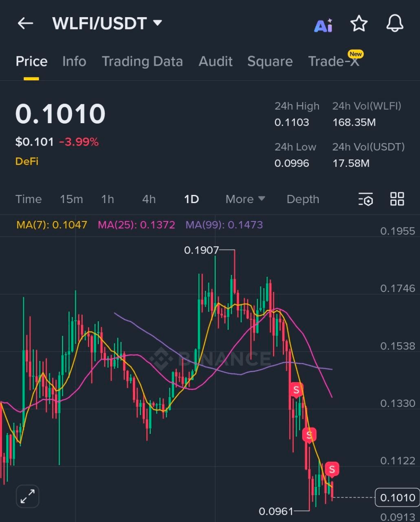Select the 4h timeframe
The height and width of the screenshot is (522, 420).
coord(149,199)
